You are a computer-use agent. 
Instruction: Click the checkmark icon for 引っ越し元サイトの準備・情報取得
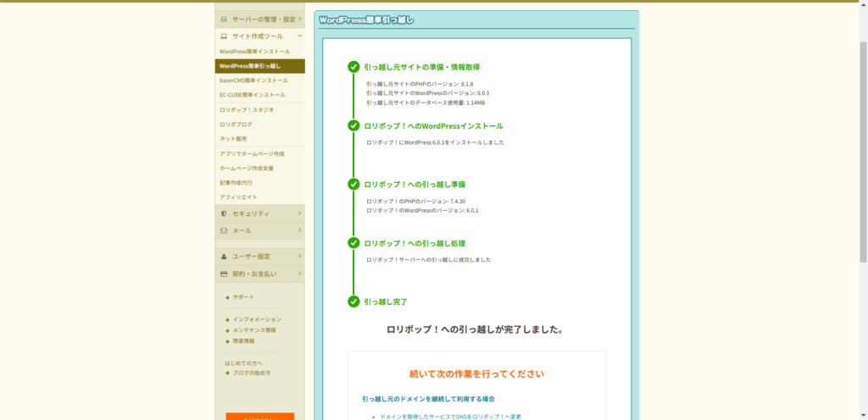click(x=353, y=67)
